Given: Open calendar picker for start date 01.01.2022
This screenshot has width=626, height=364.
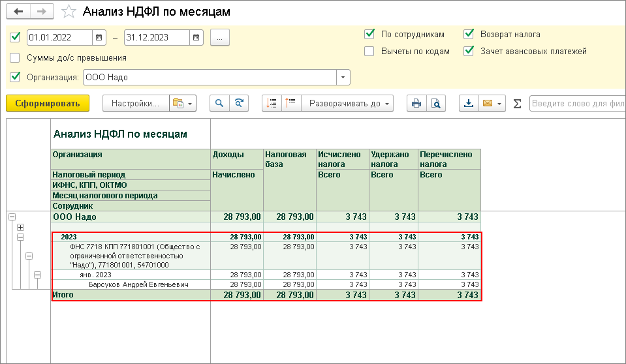Looking at the screenshot, I should point(99,37).
